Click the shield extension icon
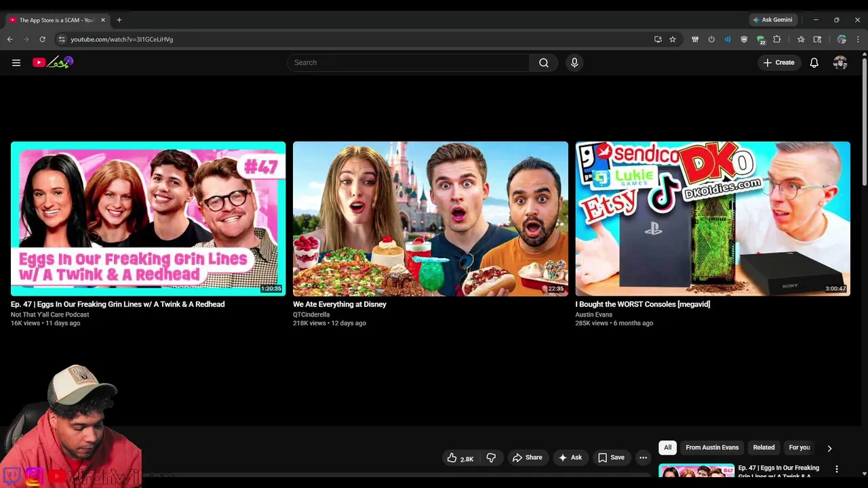Image resolution: width=868 pixels, height=488 pixels. pyautogui.click(x=744, y=39)
